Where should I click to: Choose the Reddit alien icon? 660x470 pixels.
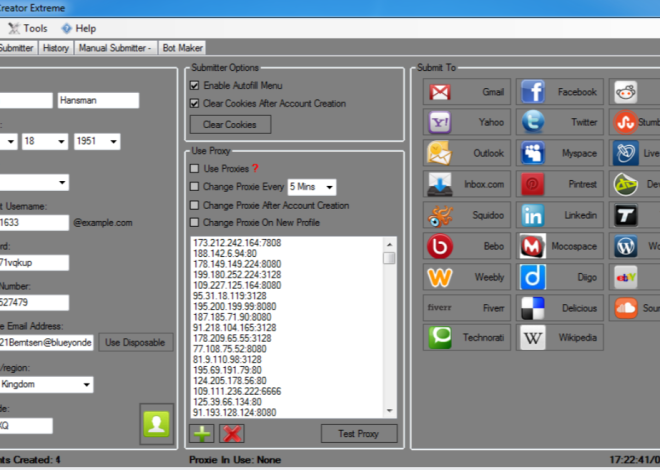[626, 92]
